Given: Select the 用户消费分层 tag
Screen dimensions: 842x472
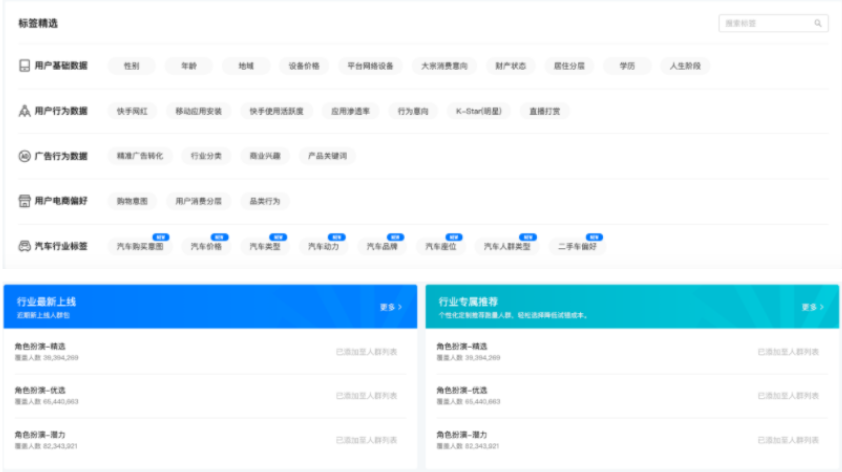Looking at the screenshot, I should click(199, 201).
